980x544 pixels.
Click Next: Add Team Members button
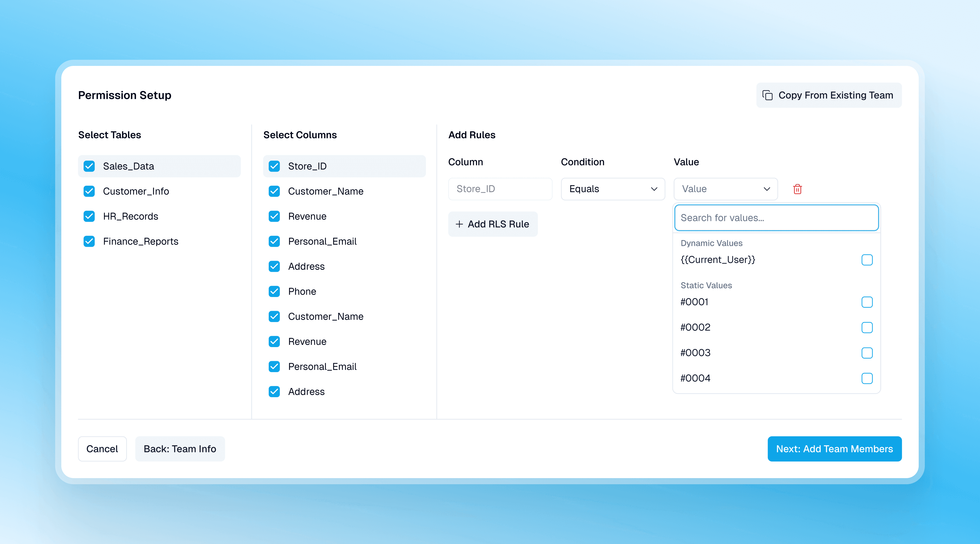tap(834, 449)
